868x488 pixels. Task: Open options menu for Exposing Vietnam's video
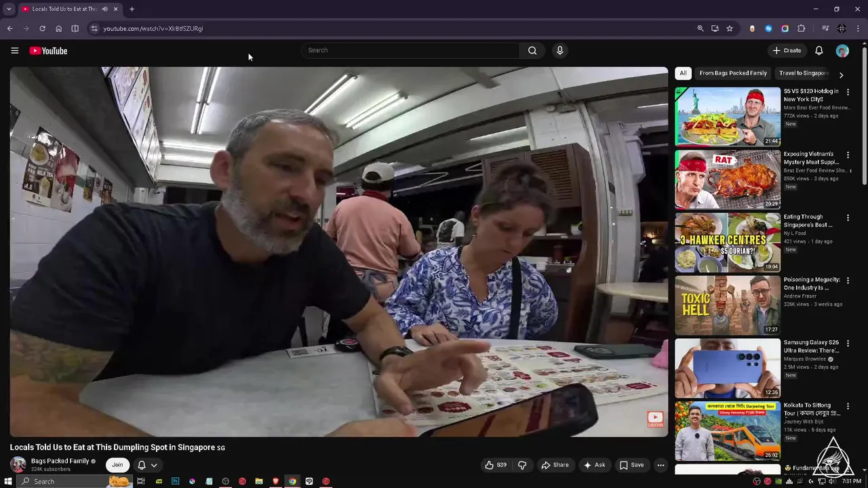click(x=848, y=155)
